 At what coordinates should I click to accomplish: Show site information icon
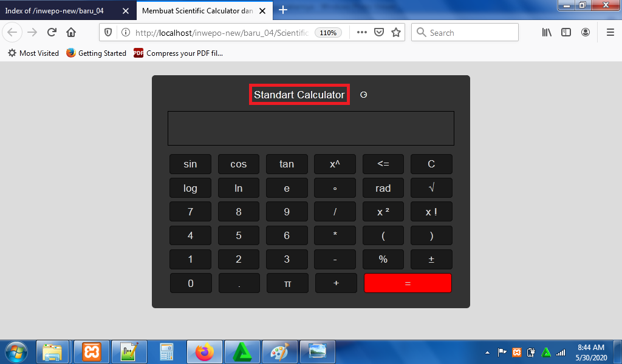(126, 33)
